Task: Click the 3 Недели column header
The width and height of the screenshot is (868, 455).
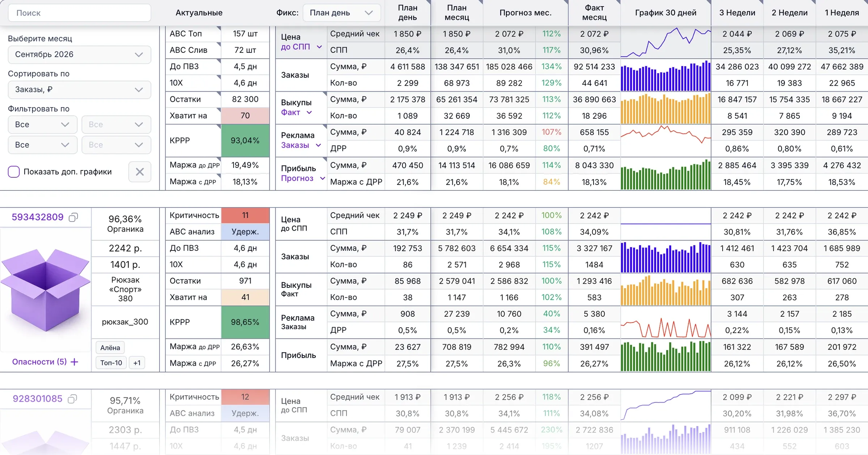Action: pos(737,13)
